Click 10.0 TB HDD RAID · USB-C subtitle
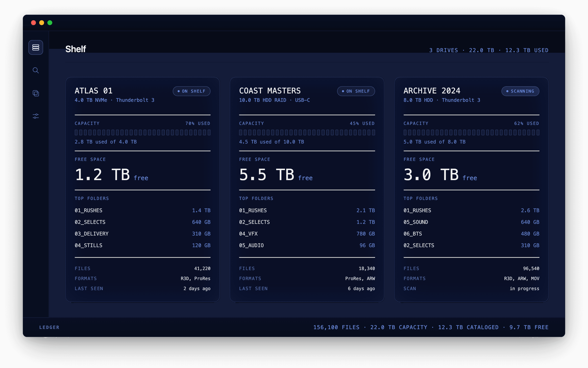588x368 pixels. point(274,100)
